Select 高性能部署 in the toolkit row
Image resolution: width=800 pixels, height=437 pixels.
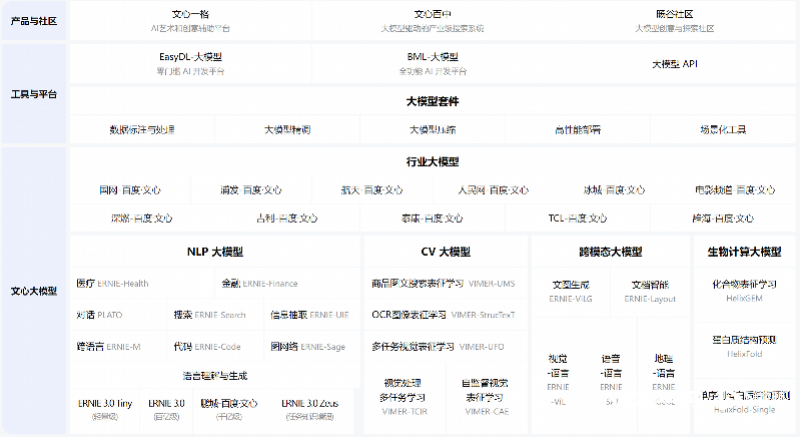click(578, 130)
